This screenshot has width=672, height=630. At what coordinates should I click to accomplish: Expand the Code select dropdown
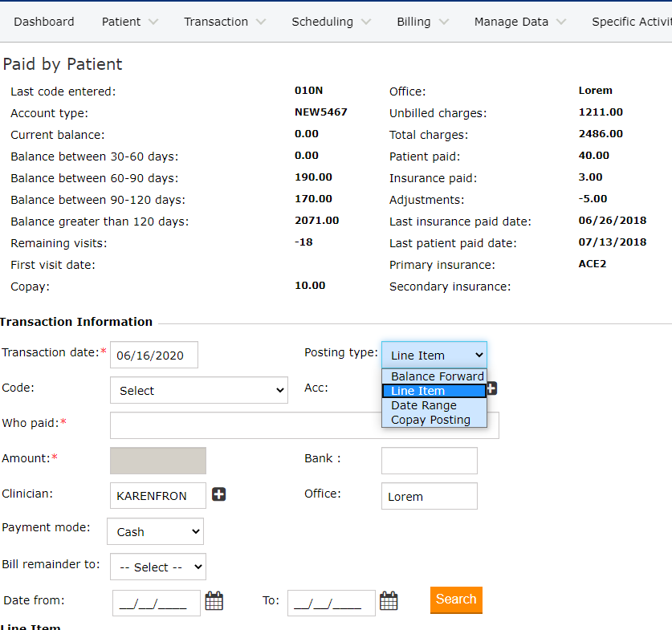[x=198, y=391]
